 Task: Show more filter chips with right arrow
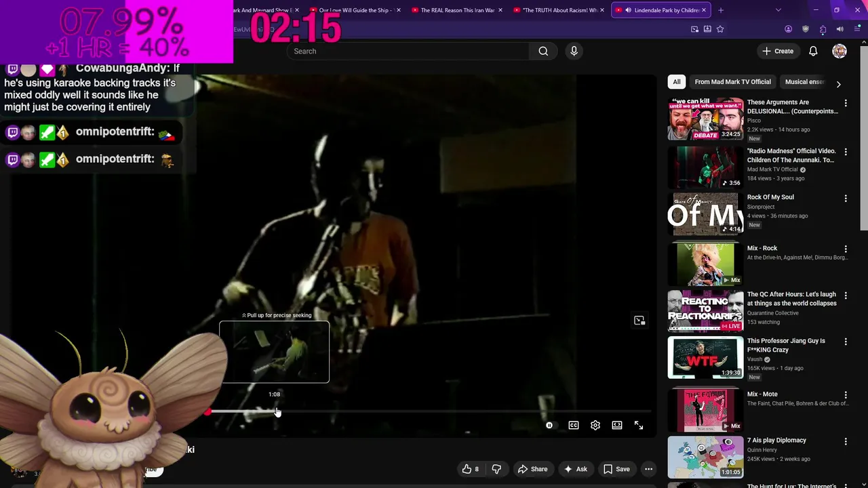(838, 84)
